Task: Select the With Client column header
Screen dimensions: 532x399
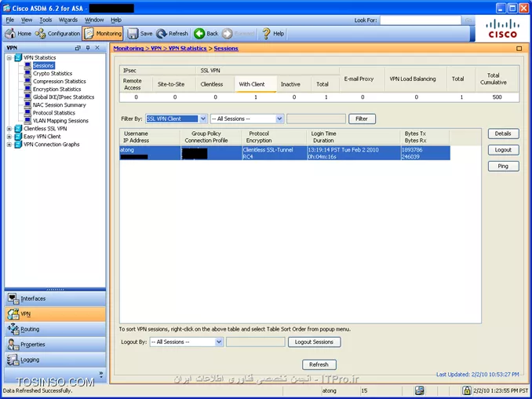Action: tap(256, 84)
